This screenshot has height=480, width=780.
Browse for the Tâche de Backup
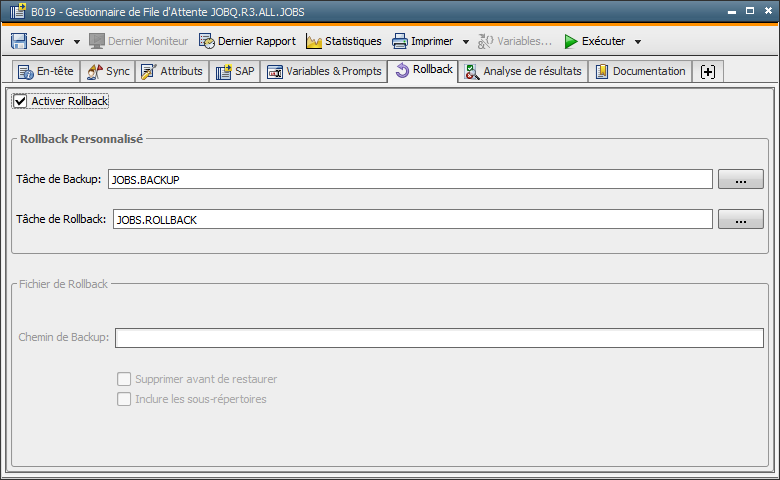tap(741, 180)
